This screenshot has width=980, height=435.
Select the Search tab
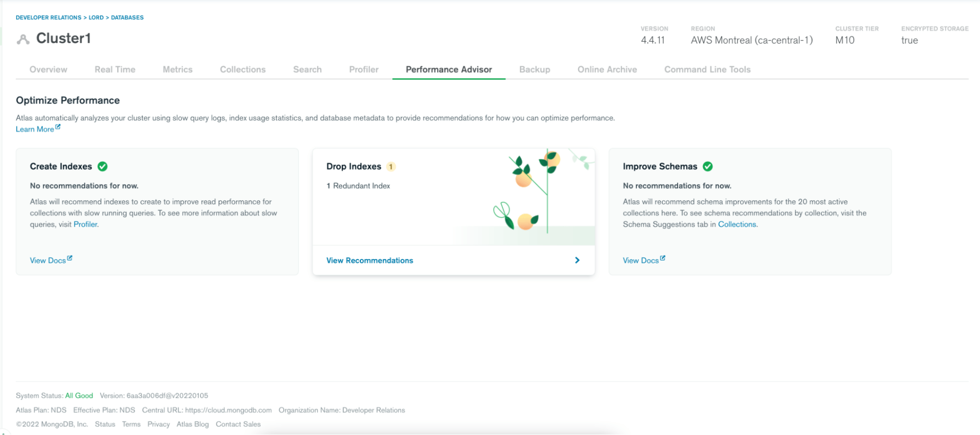307,70
